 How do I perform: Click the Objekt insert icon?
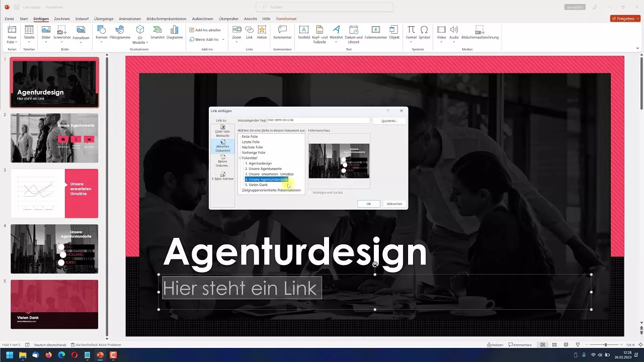point(394,30)
